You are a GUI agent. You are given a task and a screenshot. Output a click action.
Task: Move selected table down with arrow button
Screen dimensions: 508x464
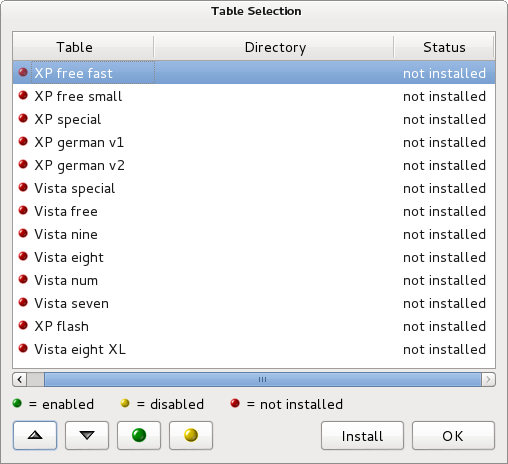87,435
